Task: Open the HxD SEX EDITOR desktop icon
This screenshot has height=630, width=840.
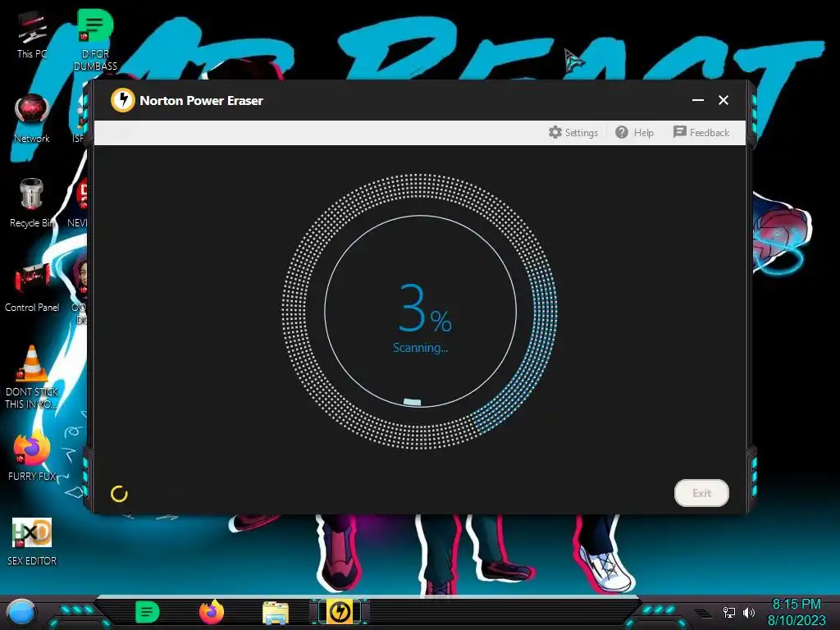Action: pos(32,541)
